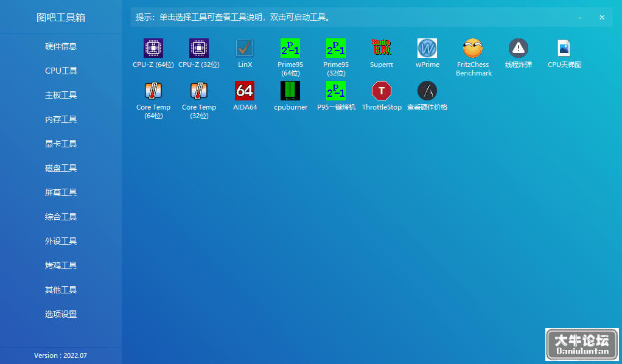The height and width of the screenshot is (364, 622).
Task: Switch to the 烤鸡工具 category
Action: 61,265
